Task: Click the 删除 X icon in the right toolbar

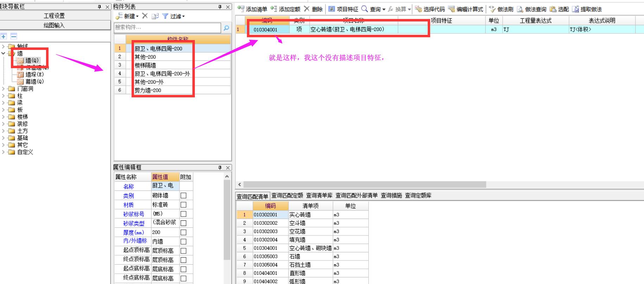Action: (x=307, y=9)
